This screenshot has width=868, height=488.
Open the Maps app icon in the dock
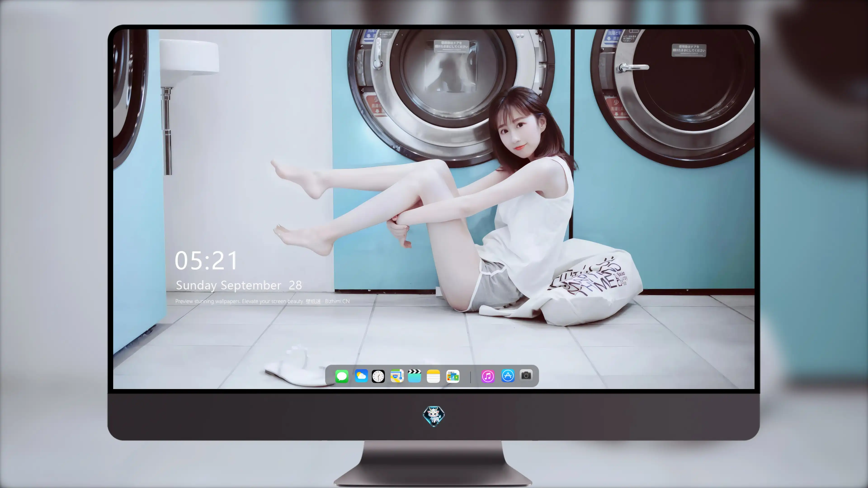(397, 376)
